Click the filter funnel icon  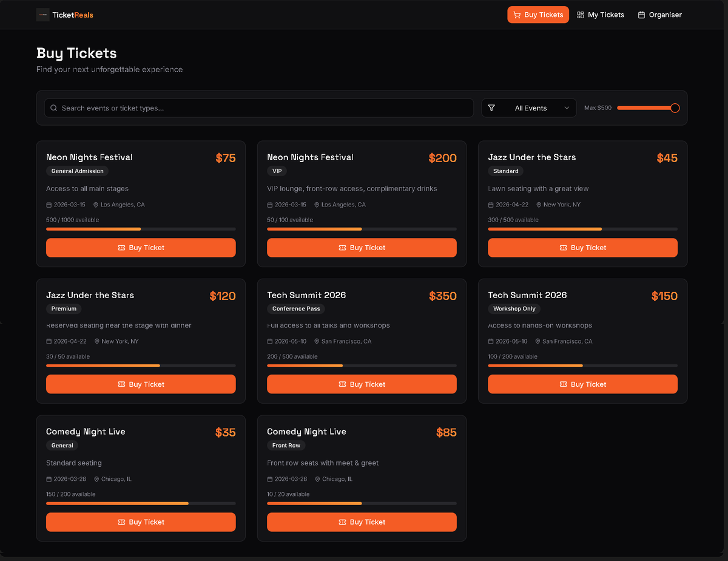[491, 108]
